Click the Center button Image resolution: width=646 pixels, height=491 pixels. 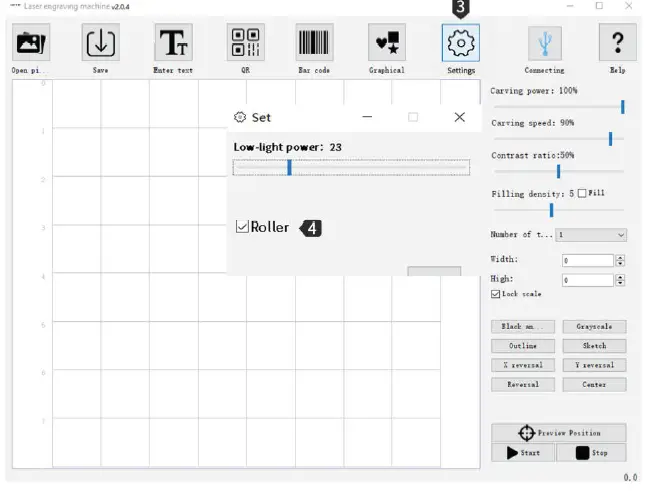pyautogui.click(x=595, y=384)
